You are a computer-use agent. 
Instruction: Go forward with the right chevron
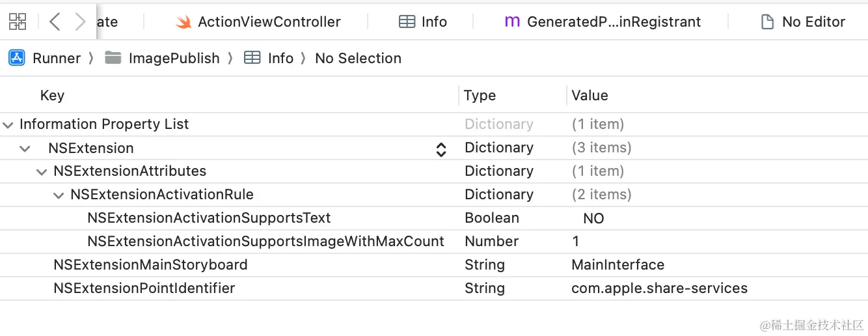[x=80, y=21]
